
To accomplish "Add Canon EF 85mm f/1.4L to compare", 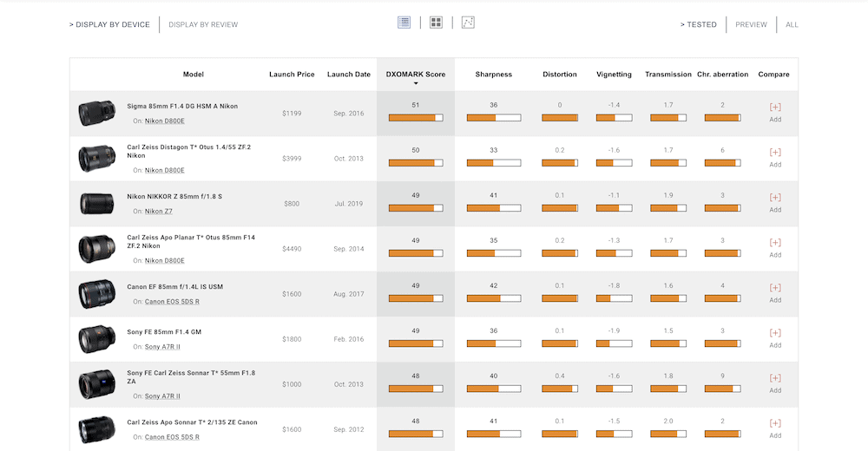I will [775, 292].
